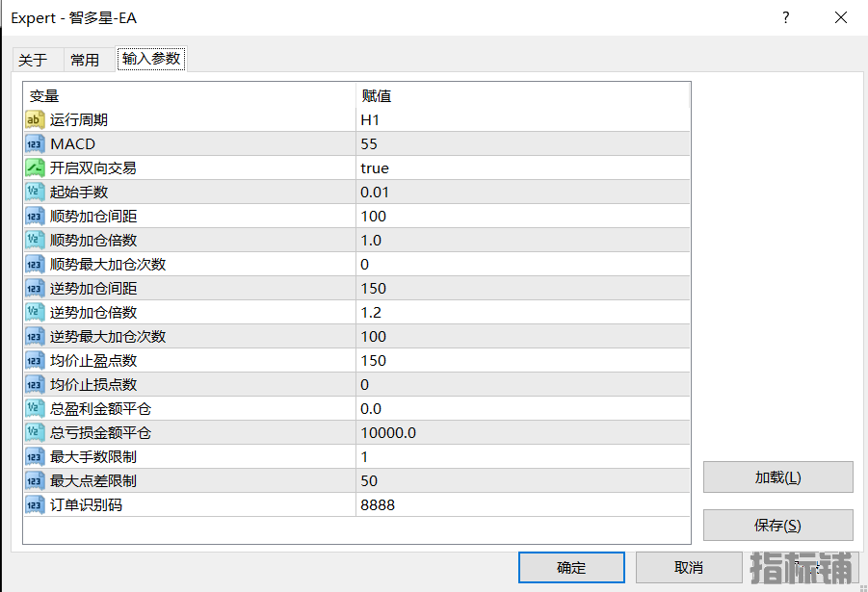Click the 8888 order ID value
This screenshot has height=592, width=868.
tap(378, 505)
